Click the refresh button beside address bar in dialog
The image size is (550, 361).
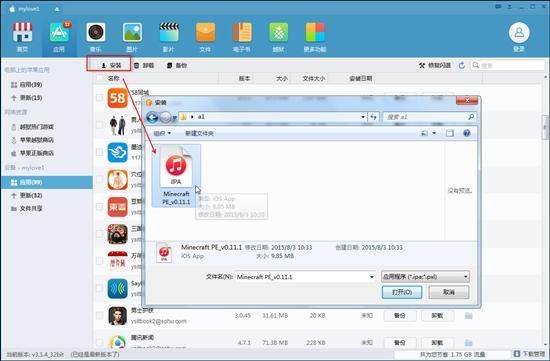click(374, 117)
